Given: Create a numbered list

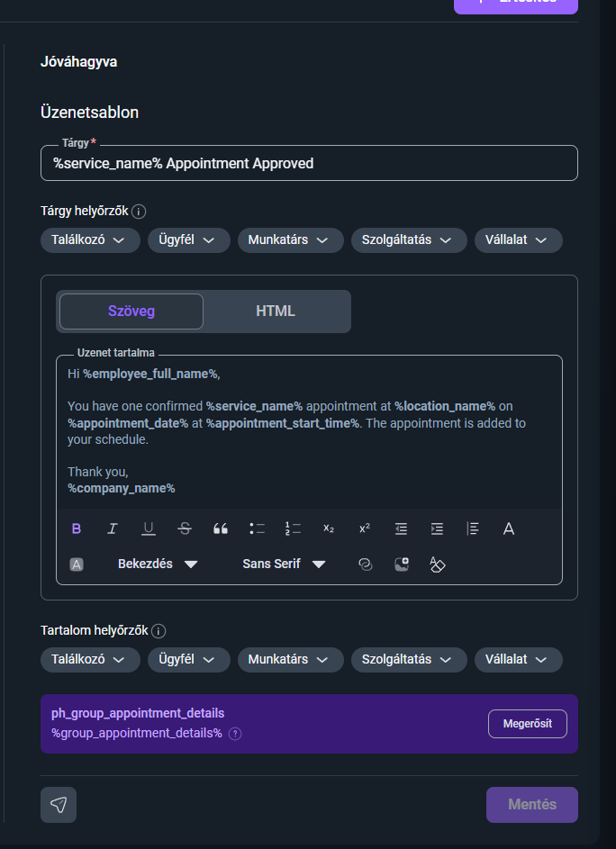Looking at the screenshot, I should coord(293,528).
